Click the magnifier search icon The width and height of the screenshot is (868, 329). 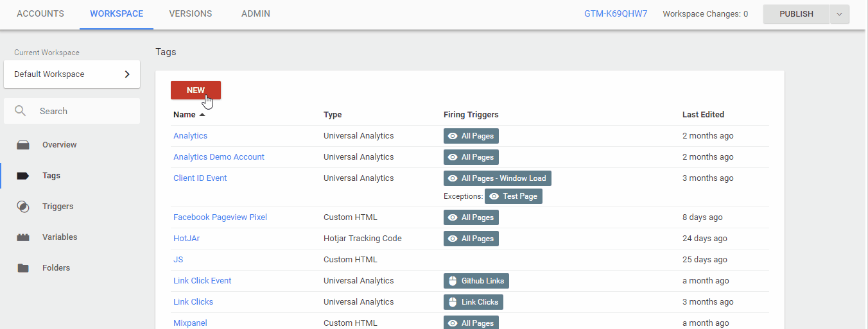[21, 111]
